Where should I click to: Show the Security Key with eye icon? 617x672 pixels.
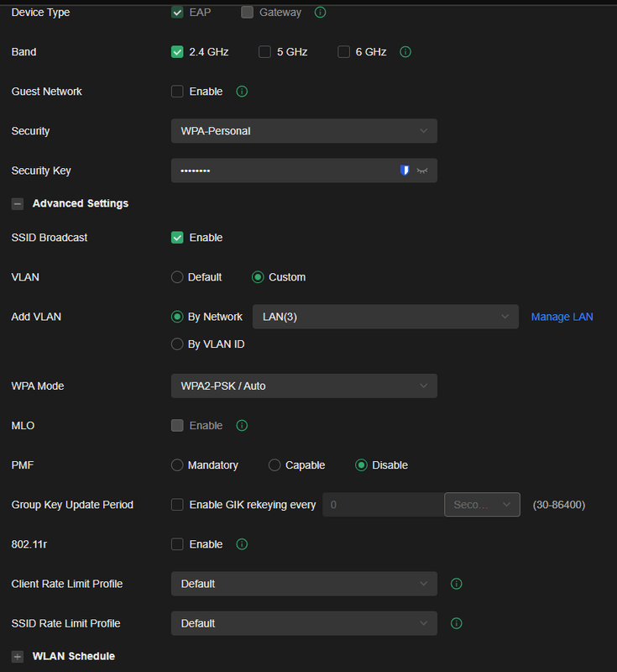(422, 171)
